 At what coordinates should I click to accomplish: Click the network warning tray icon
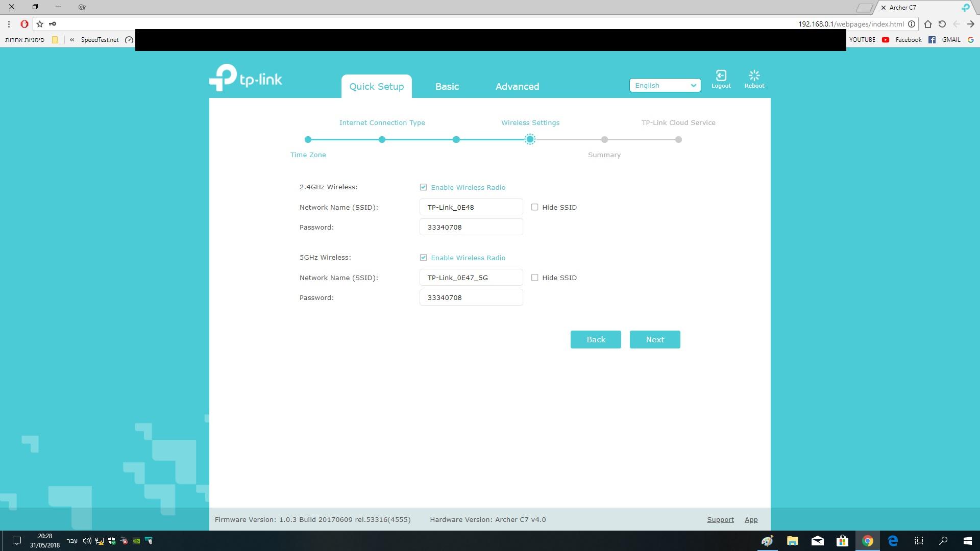click(x=100, y=541)
